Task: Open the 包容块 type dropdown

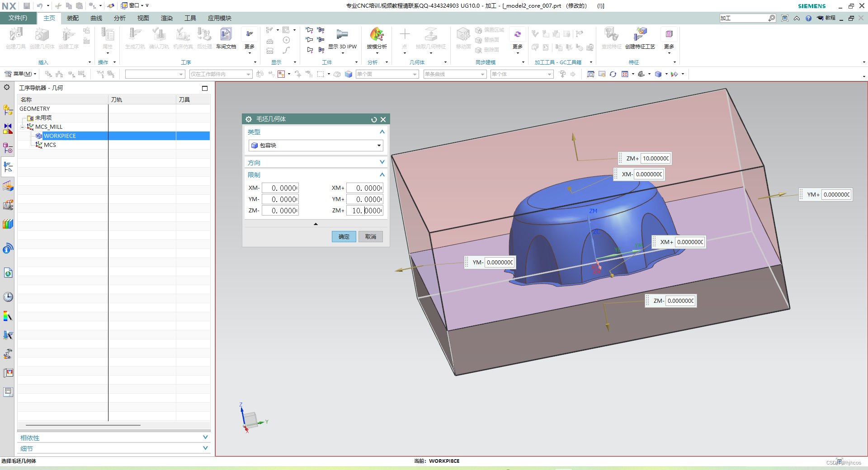Action: [x=316, y=146]
